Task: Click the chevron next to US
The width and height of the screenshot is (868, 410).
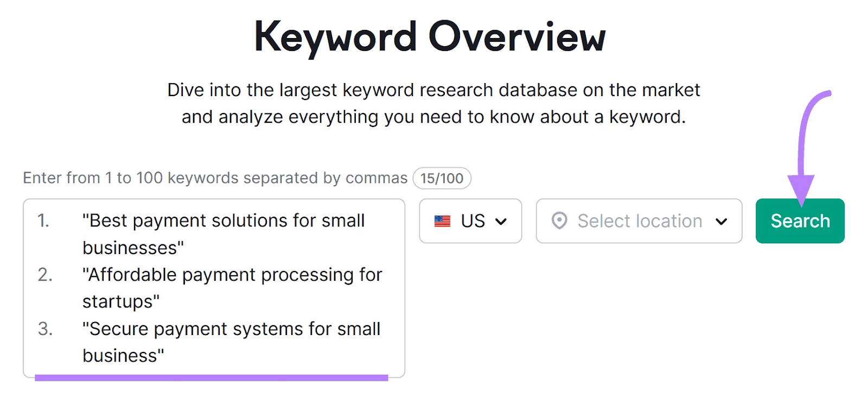Action: pyautogui.click(x=501, y=222)
